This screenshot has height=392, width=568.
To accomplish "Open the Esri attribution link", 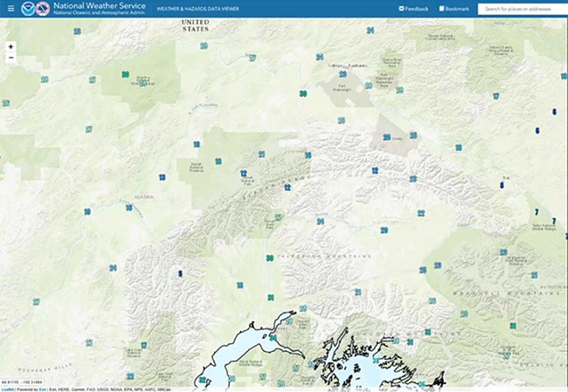I will [x=42, y=389].
